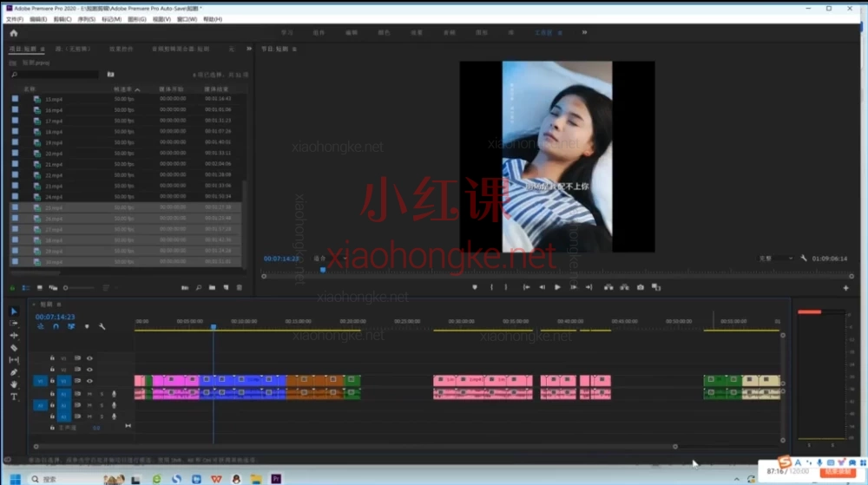The image size is (868, 485).
Task: Step back one frame
Action: [x=542, y=287]
